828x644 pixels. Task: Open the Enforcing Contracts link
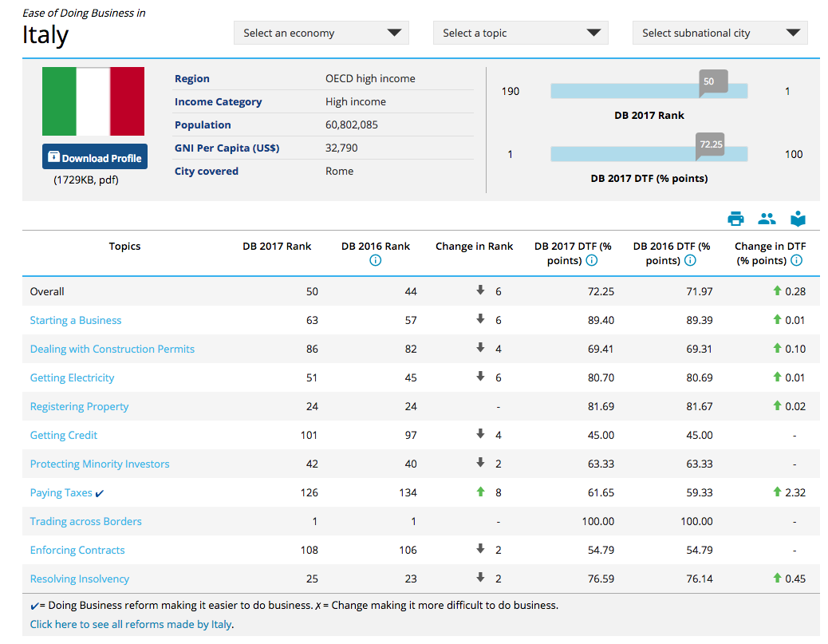(x=77, y=550)
